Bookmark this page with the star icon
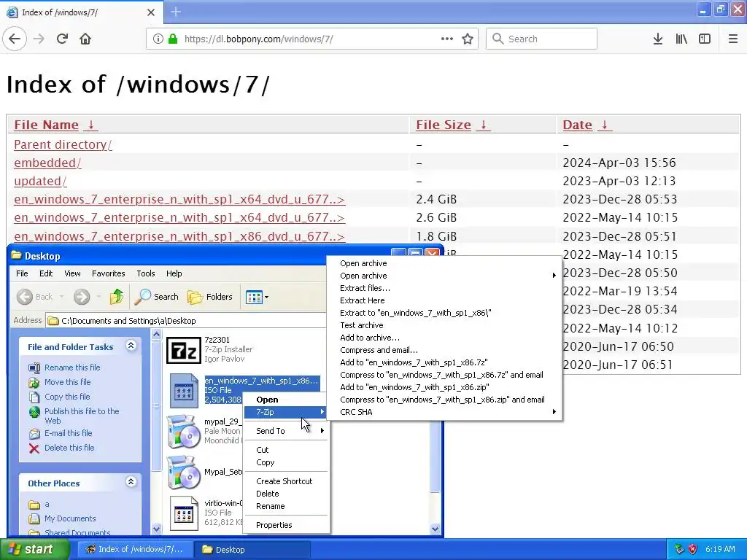 (x=468, y=39)
